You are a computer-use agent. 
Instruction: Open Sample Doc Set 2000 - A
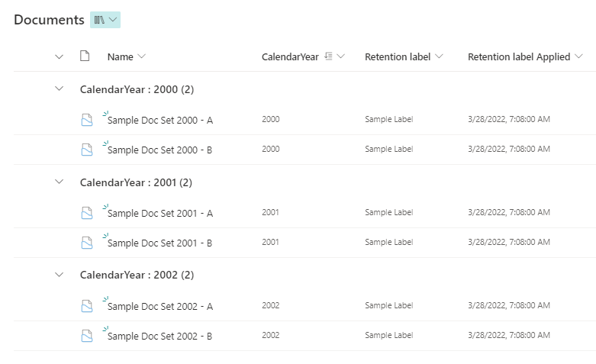click(160, 121)
